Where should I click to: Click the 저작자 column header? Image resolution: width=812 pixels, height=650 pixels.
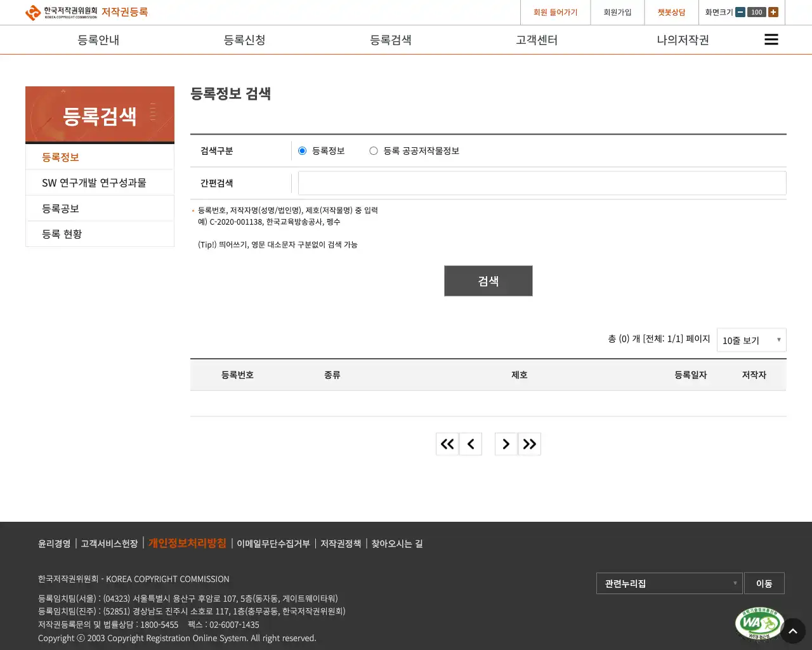tap(754, 375)
